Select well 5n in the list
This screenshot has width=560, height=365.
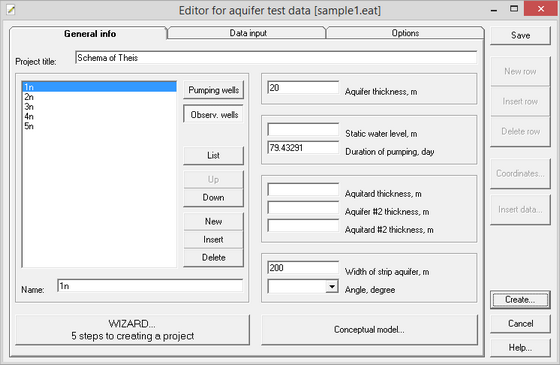99,126
